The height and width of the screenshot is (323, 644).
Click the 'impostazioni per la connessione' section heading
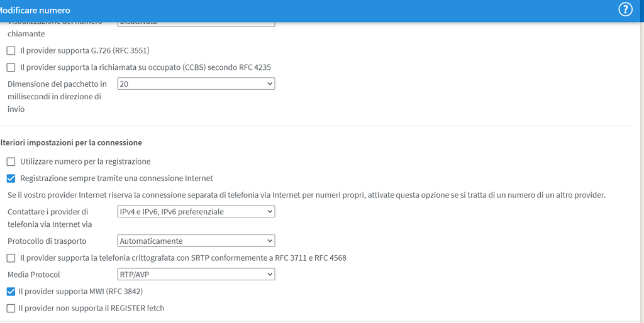point(72,143)
